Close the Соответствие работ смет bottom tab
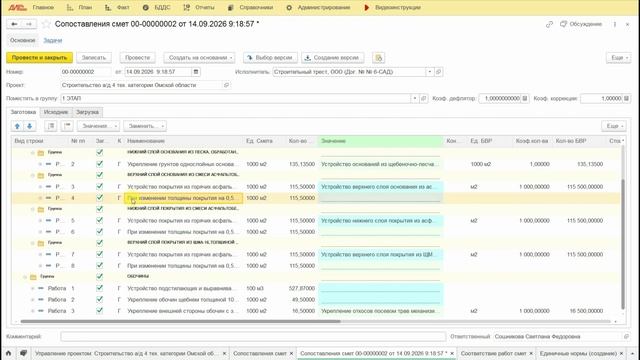 point(531,353)
